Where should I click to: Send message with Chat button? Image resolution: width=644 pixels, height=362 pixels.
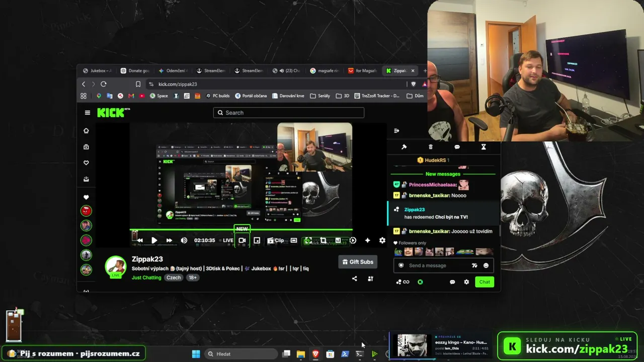485,282
